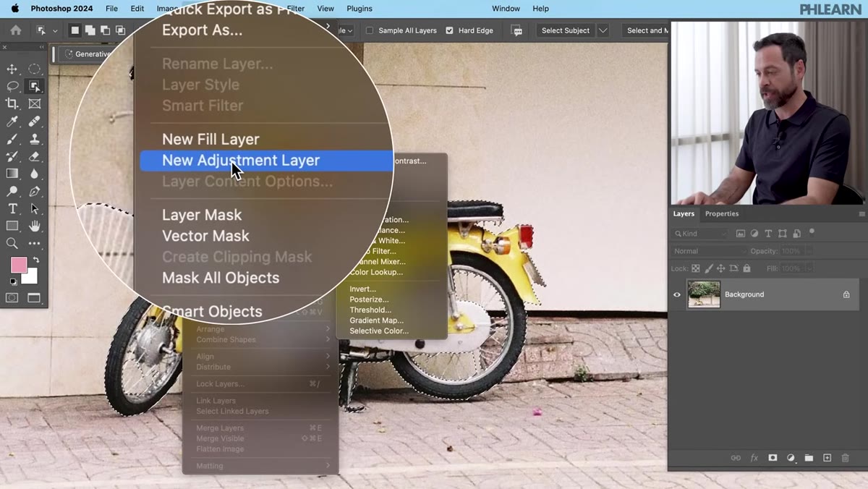Viewport: 868px width, 489px height.
Task: Open the View menu
Action: [325, 9]
